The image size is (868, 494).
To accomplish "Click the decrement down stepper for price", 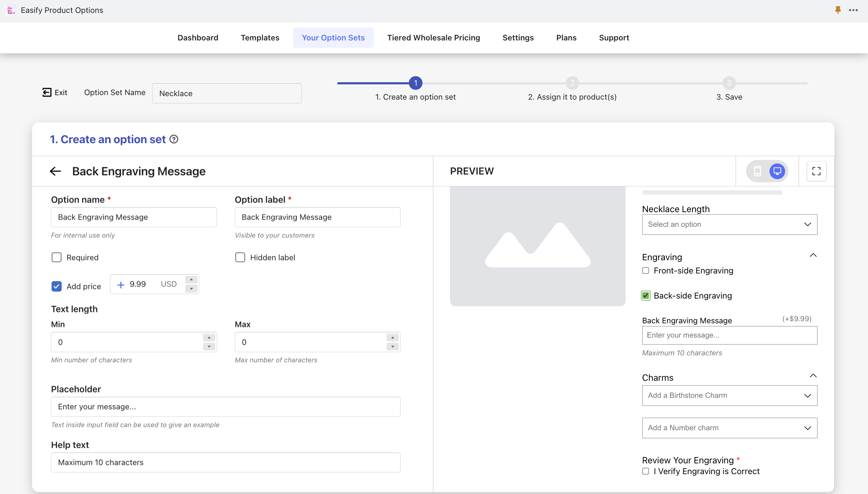I will coord(191,288).
